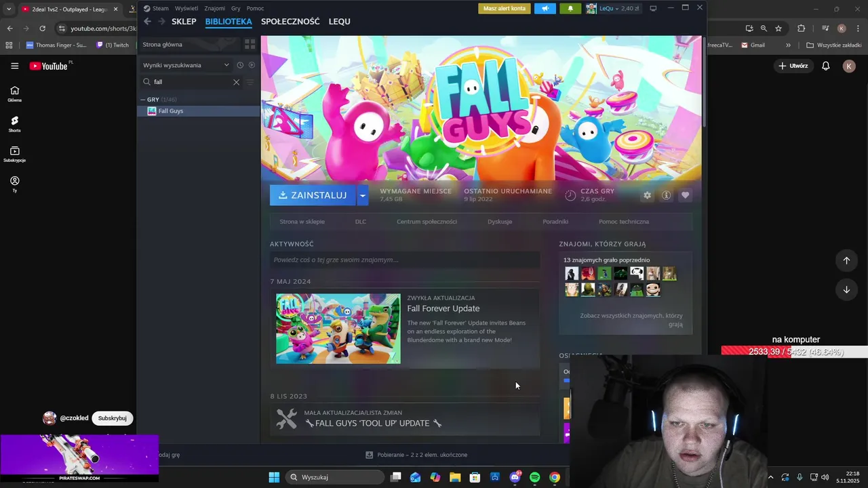Open Pomoc menu
This screenshot has width=868, height=488.
(255, 8)
